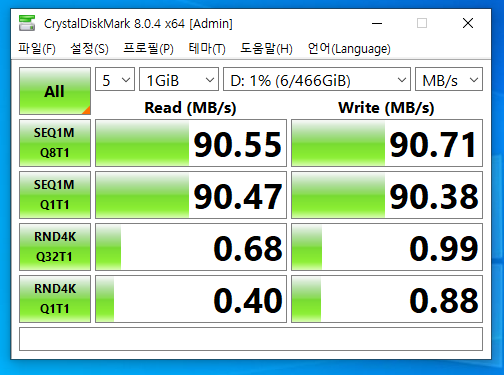Start the RND4K Q32T1 test

55,247
